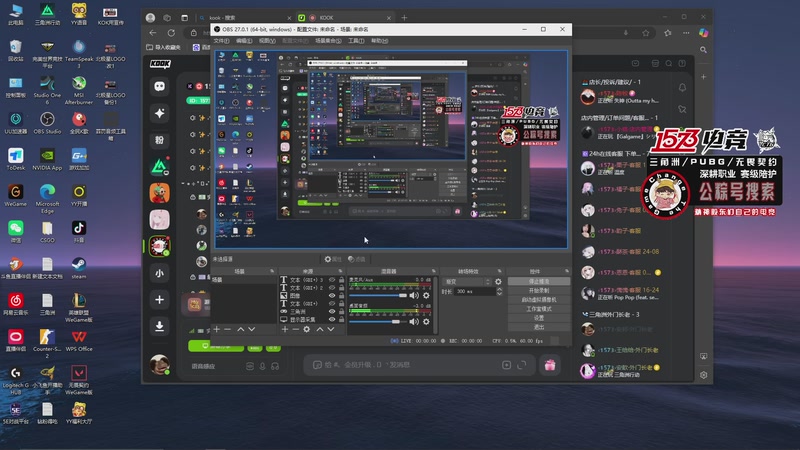Viewport: 800px width, 450px height.
Task: Remove the selected scene with the minus icon
Action: click(228, 330)
